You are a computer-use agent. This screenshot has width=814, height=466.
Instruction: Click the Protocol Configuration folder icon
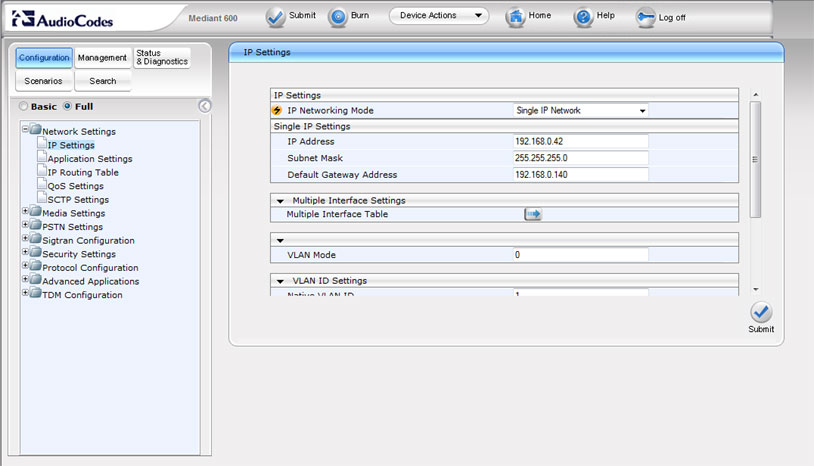[x=35, y=265]
